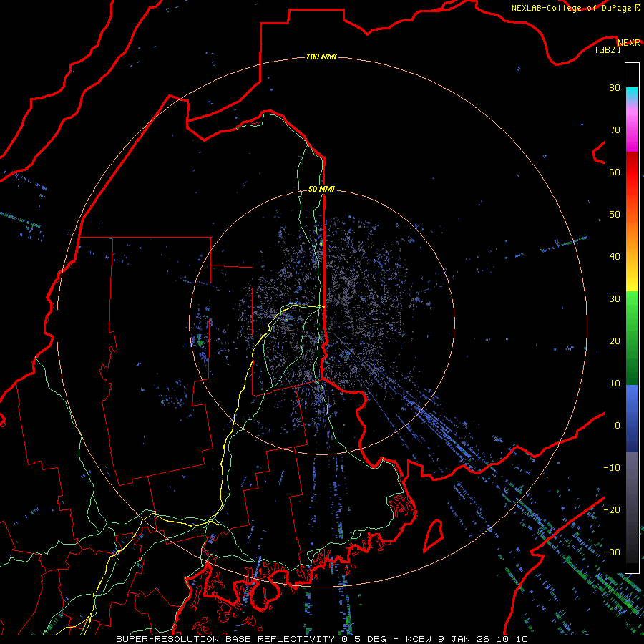The width and height of the screenshot is (644, 644).
Task: Click the dBZ unit label above the scale
Action: coord(608,50)
